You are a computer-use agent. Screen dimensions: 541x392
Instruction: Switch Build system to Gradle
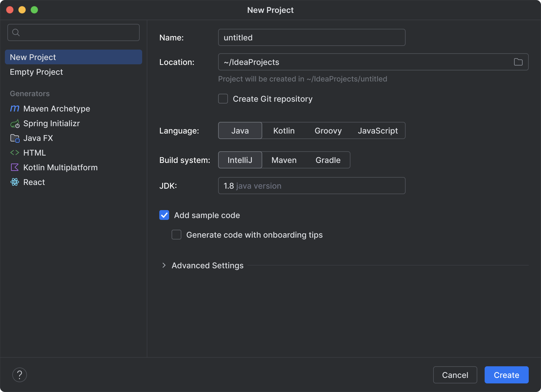pyautogui.click(x=327, y=160)
